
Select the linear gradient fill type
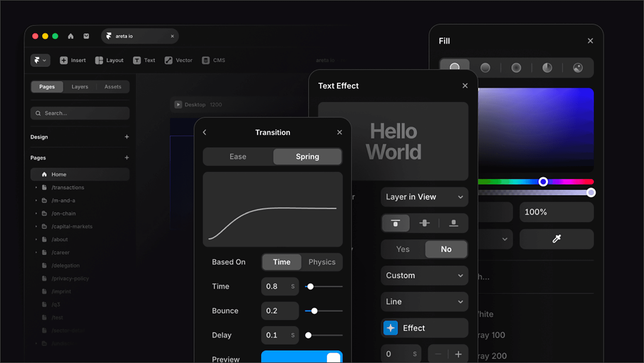click(485, 68)
